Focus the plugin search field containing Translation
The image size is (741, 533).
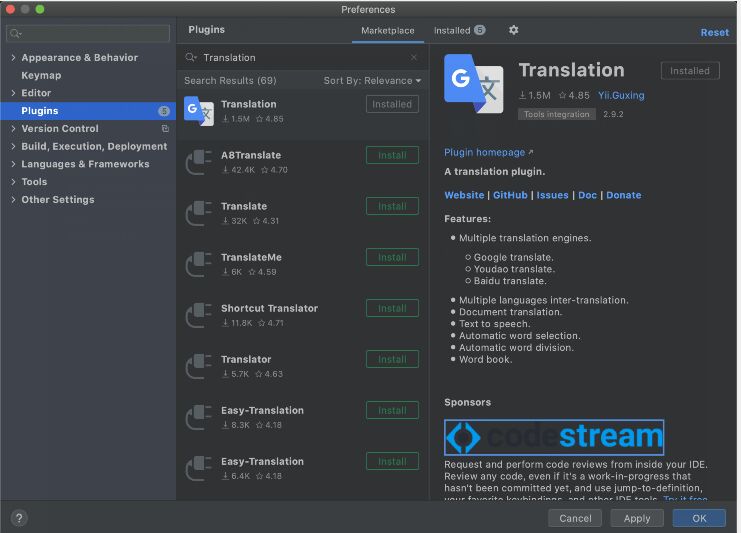tap(302, 57)
